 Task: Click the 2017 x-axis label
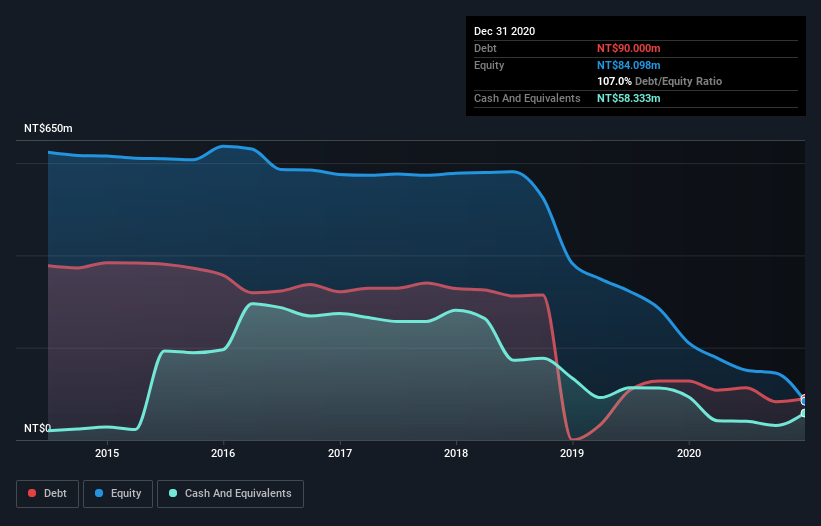coord(340,453)
